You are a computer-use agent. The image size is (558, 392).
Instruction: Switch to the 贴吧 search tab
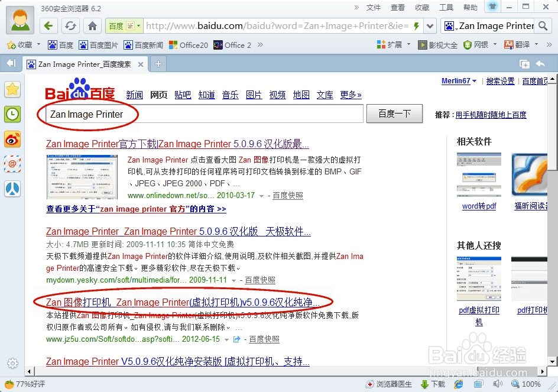click(183, 95)
